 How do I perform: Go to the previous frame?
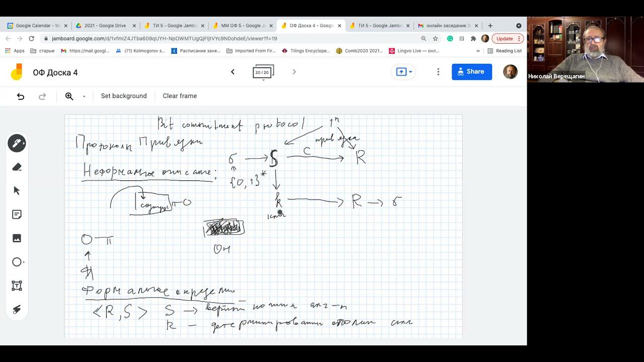click(232, 72)
